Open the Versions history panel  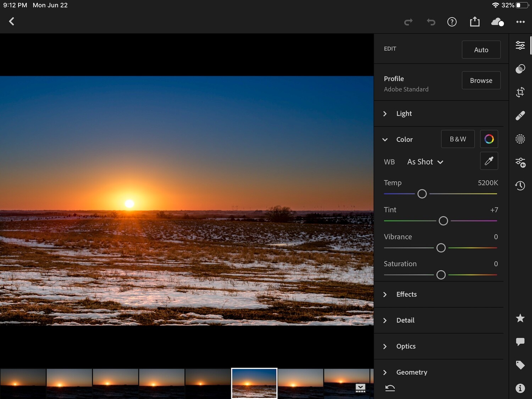[520, 185]
